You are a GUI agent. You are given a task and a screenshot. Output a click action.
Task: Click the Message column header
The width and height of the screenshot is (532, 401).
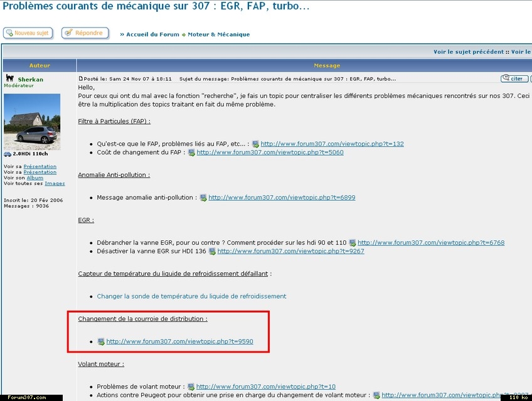pyautogui.click(x=327, y=65)
